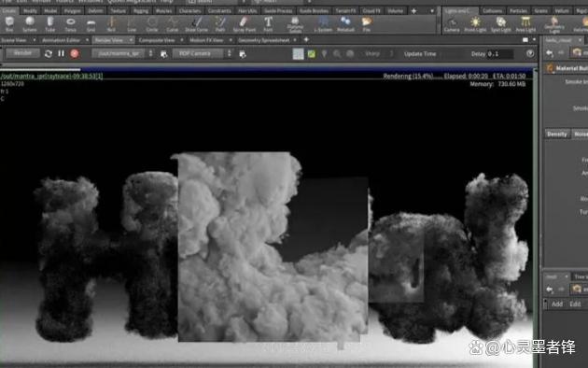
Task: Switch to the Geometry Spreadsheet tab
Action: pos(263,40)
